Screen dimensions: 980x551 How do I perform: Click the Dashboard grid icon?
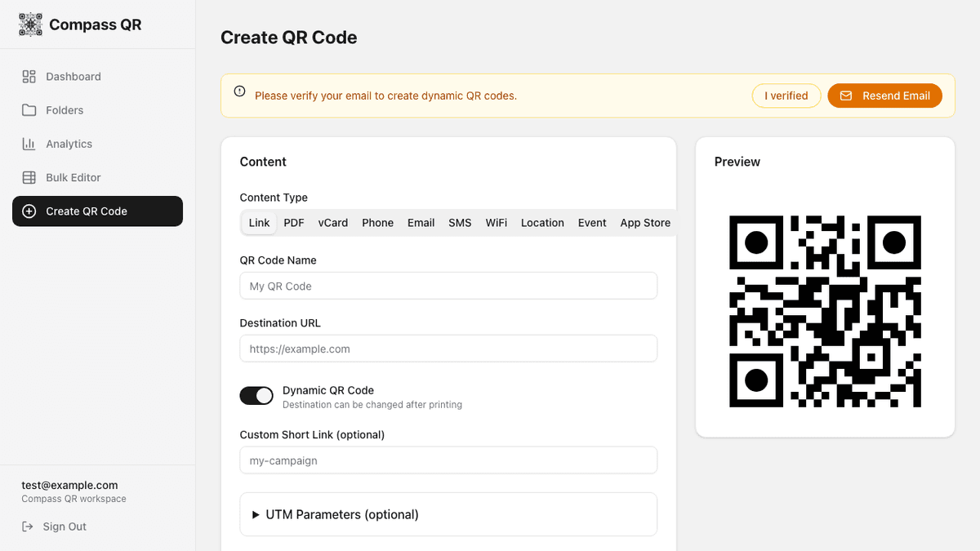point(29,77)
